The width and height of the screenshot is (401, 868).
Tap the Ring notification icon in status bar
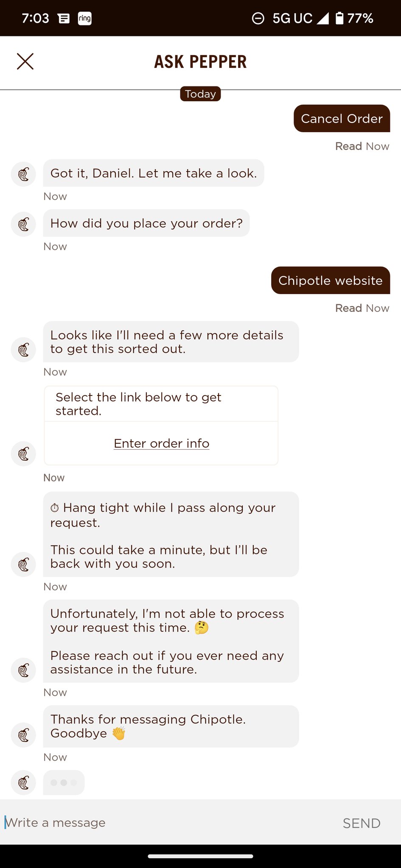pyautogui.click(x=84, y=18)
